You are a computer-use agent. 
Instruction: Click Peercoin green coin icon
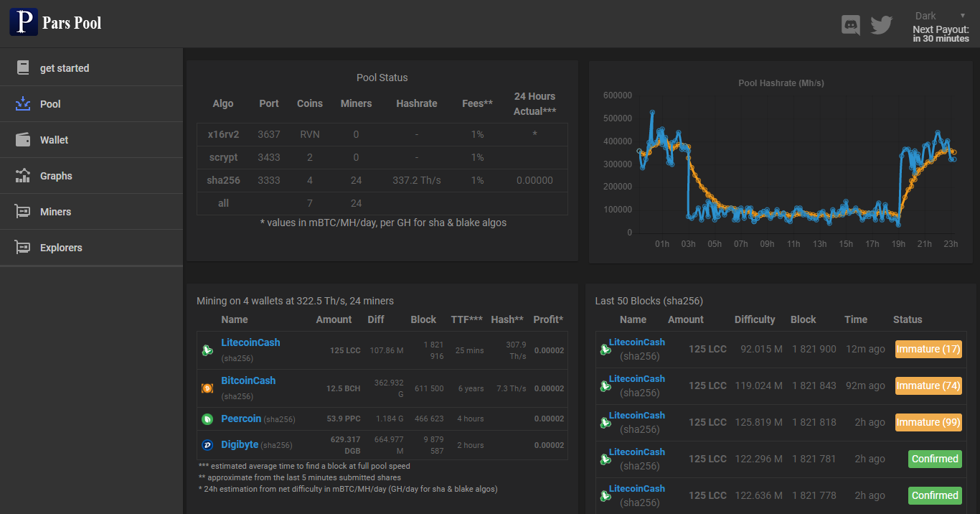pyautogui.click(x=207, y=419)
